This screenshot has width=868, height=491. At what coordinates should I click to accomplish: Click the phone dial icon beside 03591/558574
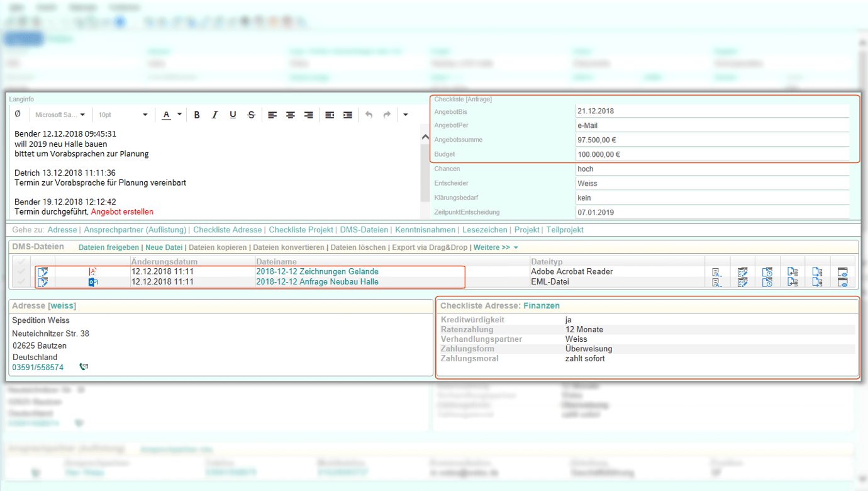(x=84, y=367)
